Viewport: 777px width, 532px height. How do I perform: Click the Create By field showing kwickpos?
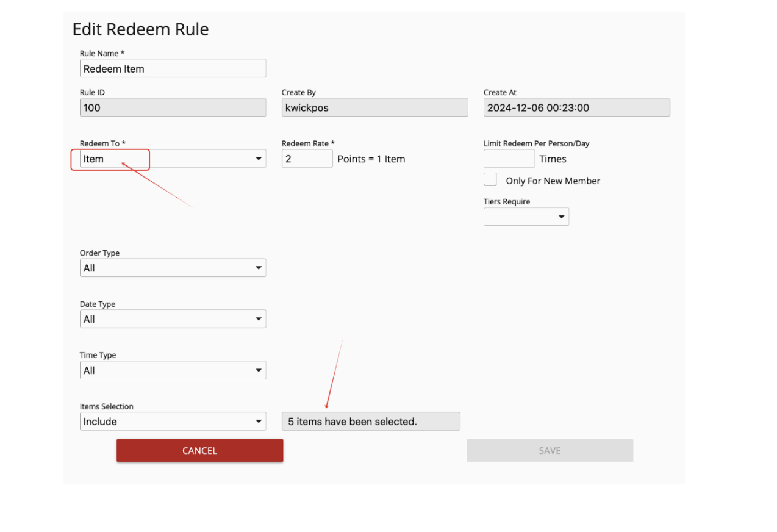click(374, 107)
